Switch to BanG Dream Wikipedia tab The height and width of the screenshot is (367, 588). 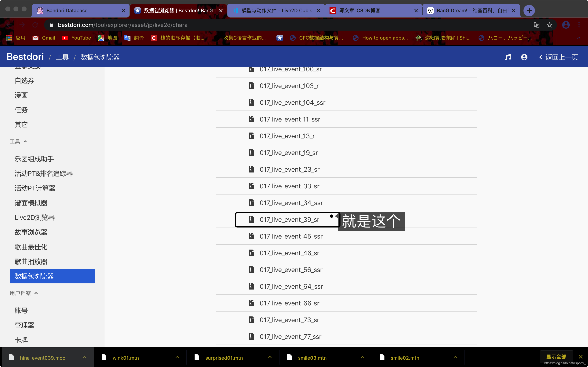(471, 10)
